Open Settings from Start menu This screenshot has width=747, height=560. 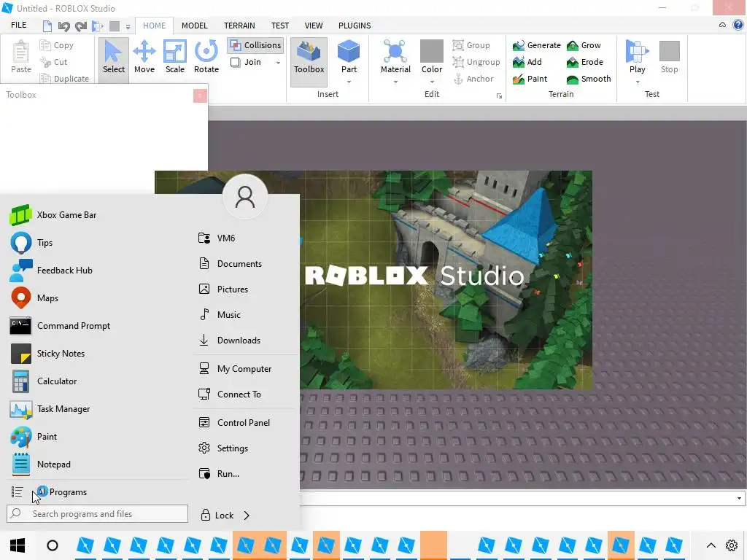click(x=223, y=448)
